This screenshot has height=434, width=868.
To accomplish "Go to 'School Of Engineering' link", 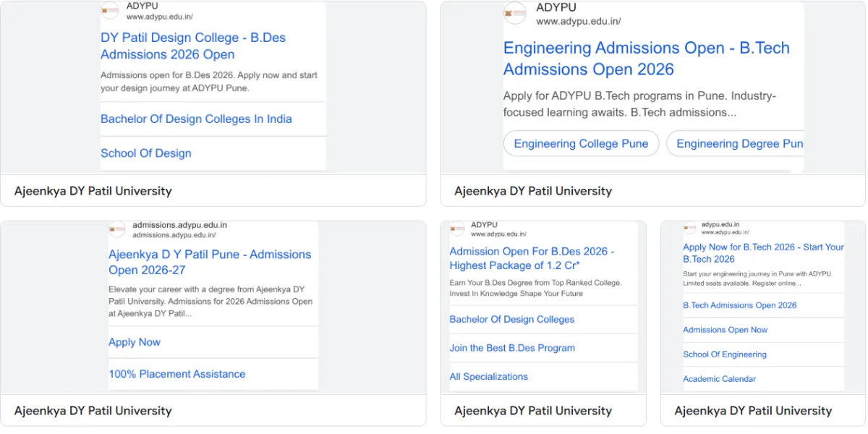I will [x=724, y=354].
